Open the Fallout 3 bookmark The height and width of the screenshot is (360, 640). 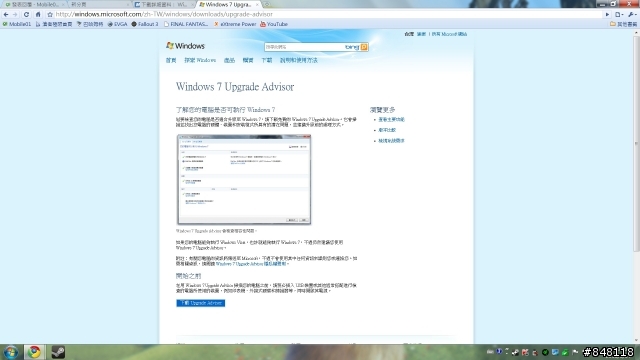[145, 24]
